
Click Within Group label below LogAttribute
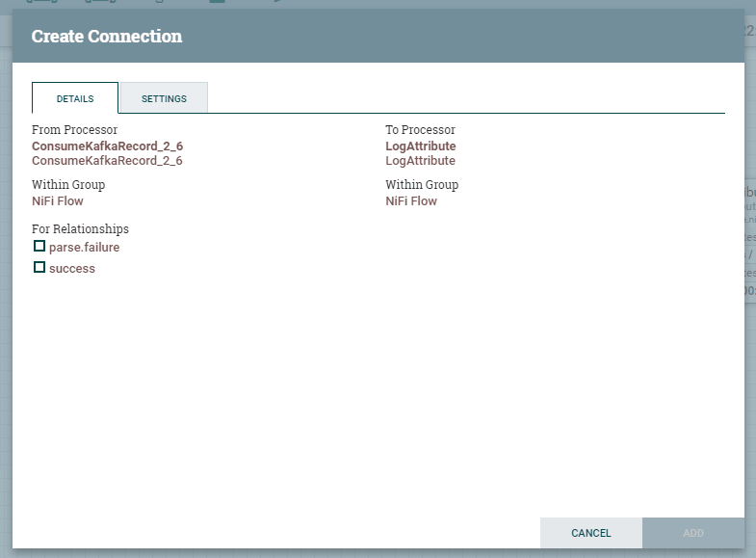click(x=422, y=185)
